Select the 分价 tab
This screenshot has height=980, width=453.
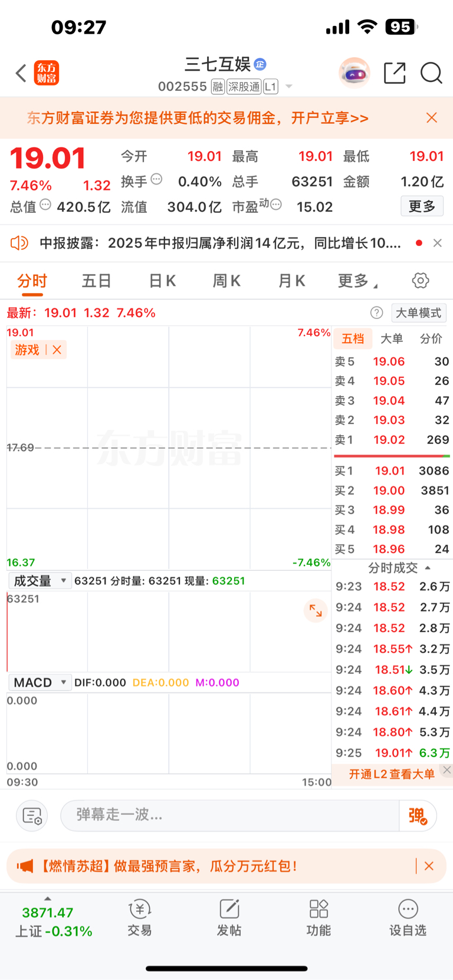click(431, 338)
